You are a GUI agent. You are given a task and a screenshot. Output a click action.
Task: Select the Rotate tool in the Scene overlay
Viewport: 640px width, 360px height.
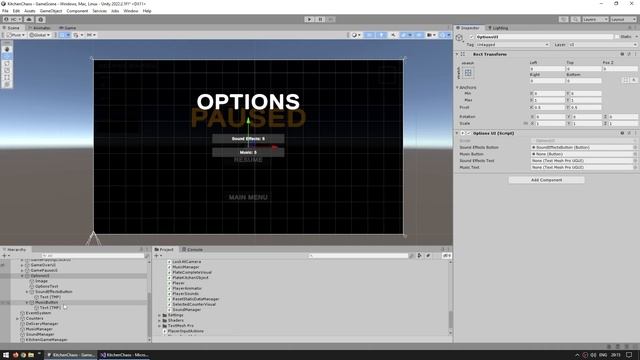coord(7,63)
